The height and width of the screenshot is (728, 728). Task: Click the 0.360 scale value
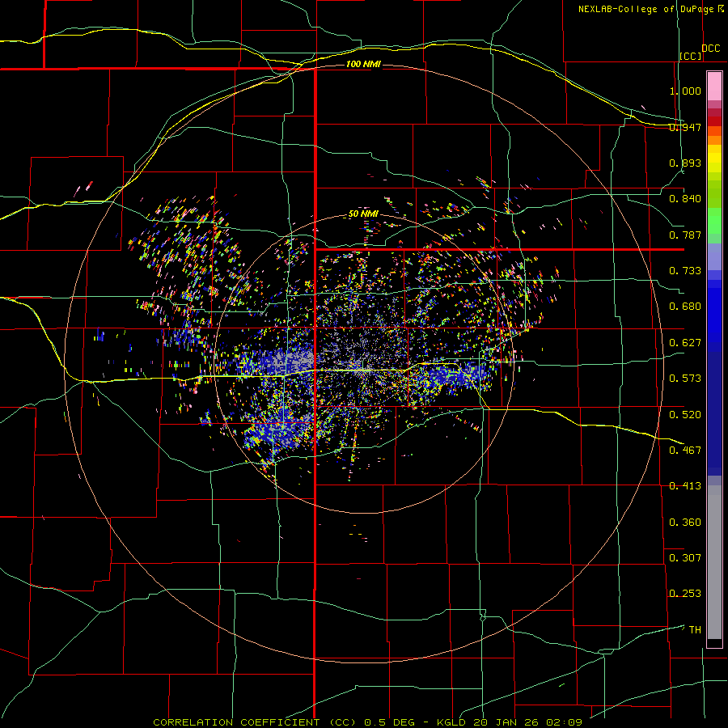click(x=685, y=523)
